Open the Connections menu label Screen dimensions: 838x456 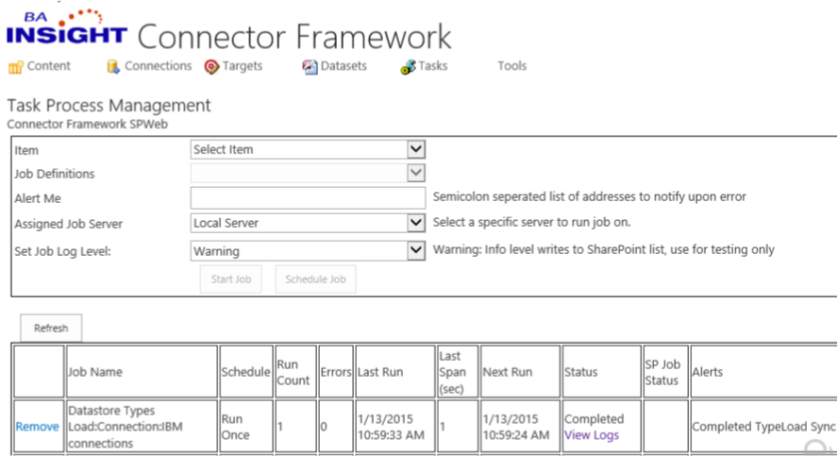click(158, 66)
